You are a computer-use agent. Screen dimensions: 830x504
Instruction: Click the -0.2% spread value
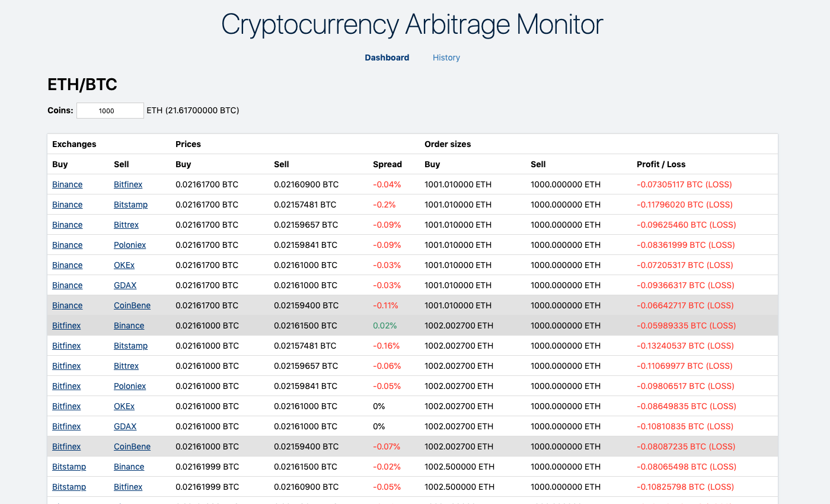385,205
